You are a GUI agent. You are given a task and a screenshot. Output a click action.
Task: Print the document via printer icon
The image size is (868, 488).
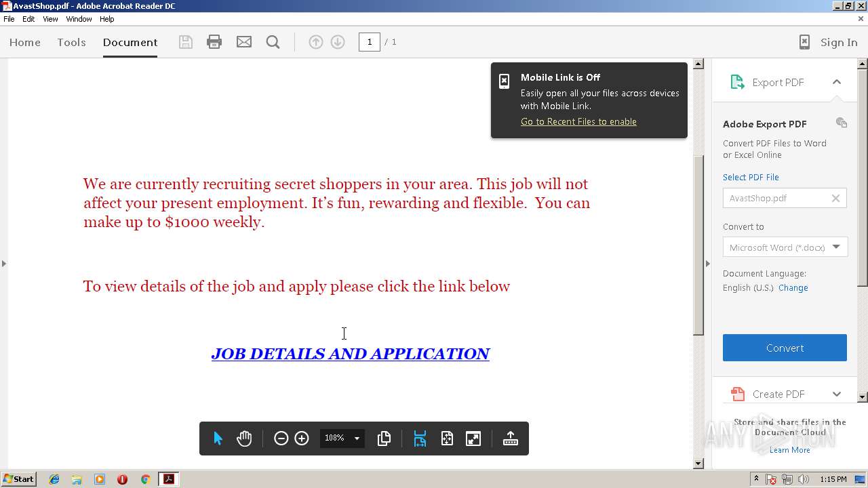pos(214,42)
